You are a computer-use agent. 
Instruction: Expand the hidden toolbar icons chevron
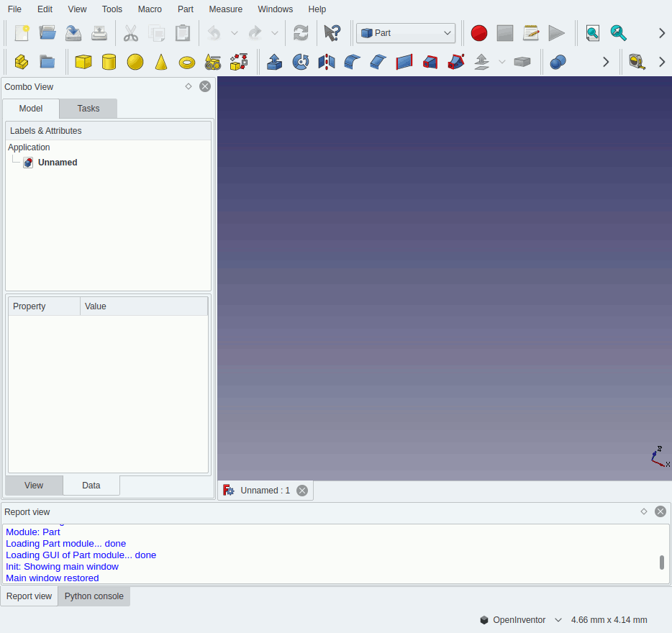coord(660,32)
